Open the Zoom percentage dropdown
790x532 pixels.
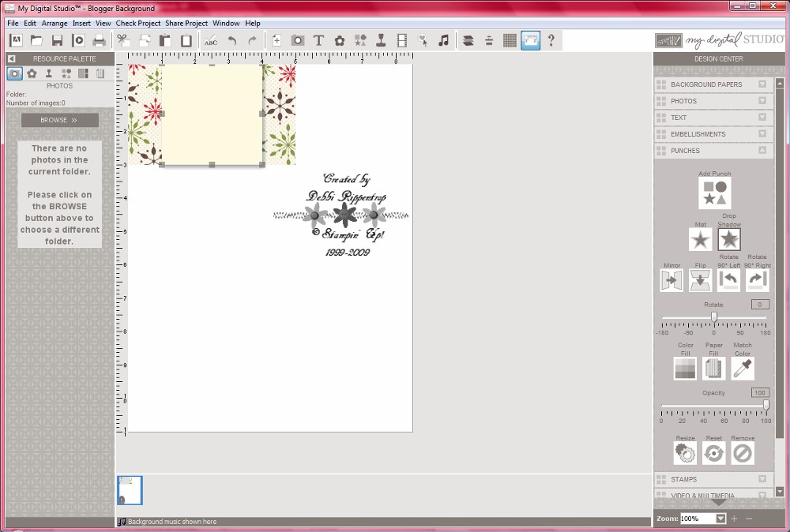721,519
